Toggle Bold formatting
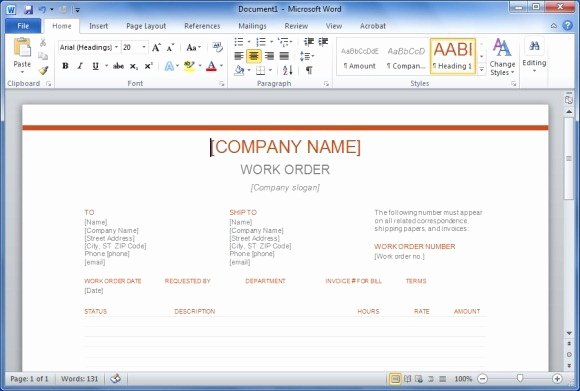This screenshot has width=580, height=391. point(65,66)
